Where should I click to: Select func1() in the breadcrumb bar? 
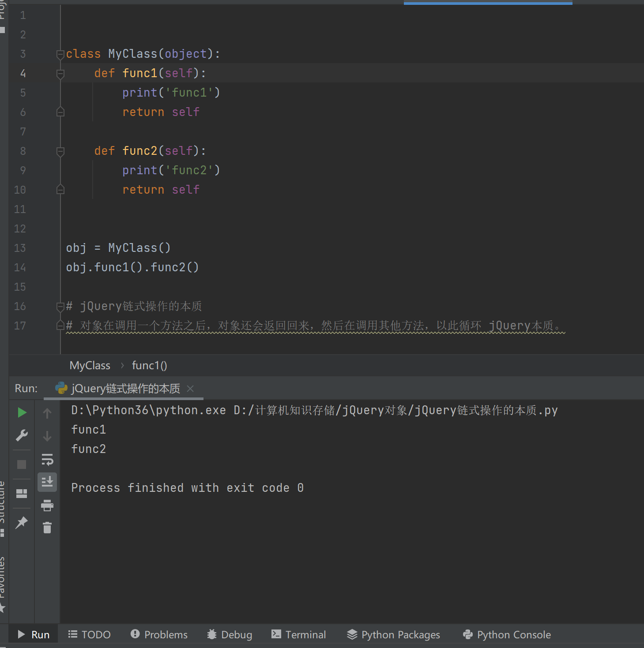(x=149, y=366)
